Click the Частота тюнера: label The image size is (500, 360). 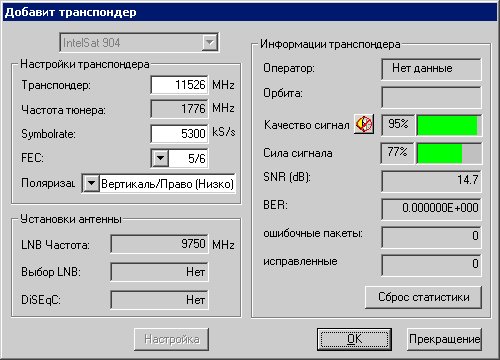[63, 110]
